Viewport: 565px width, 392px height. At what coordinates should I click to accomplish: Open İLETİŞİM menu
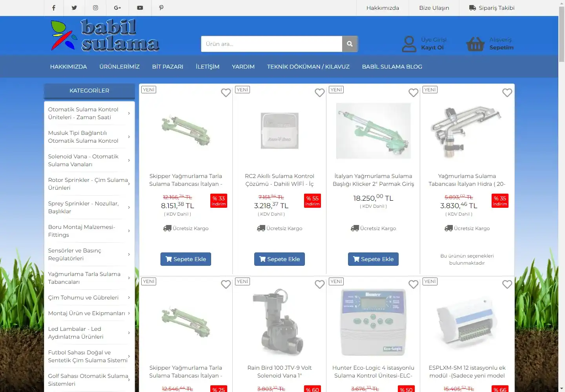tap(208, 67)
